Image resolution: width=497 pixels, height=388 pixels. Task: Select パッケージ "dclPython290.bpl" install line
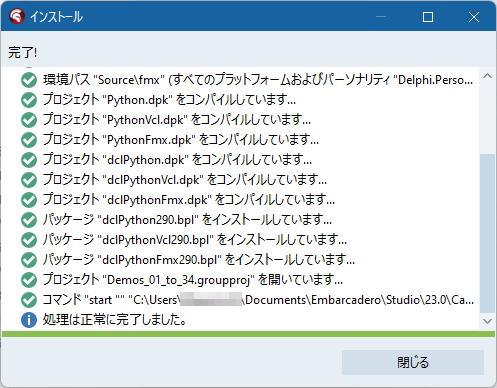187,220
